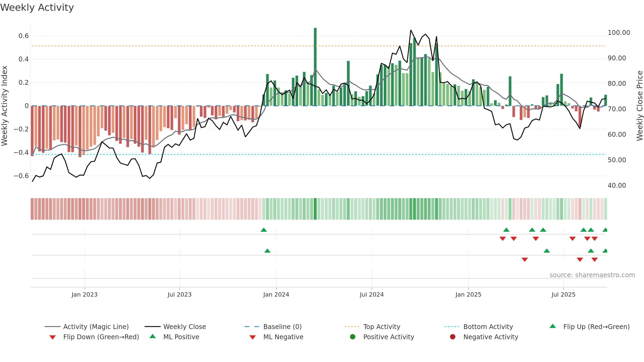This screenshot has width=644, height=362.
Task: Click the gray Magic Line sample in legend
Action: pyautogui.click(x=53, y=327)
